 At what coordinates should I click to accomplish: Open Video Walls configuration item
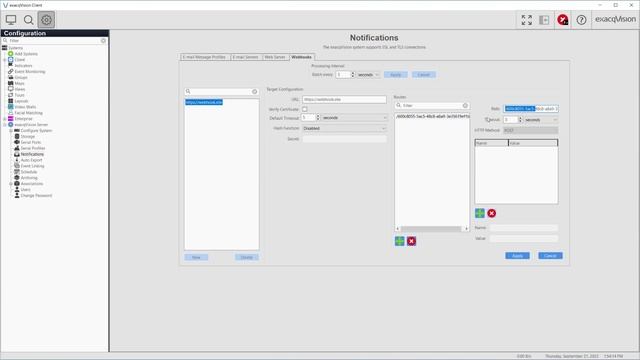click(25, 107)
